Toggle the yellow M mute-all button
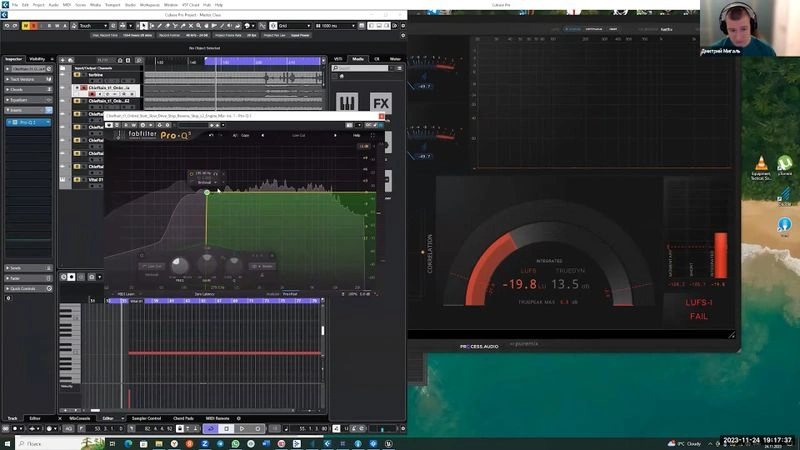 [26, 26]
